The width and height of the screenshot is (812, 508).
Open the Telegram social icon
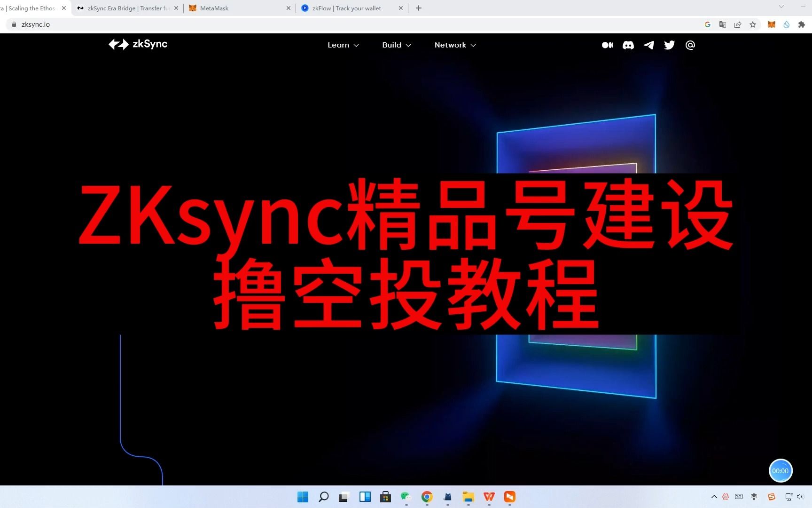(649, 45)
